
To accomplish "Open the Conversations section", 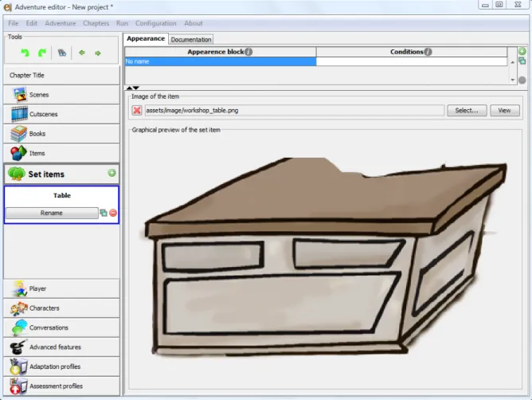I will [x=61, y=327].
